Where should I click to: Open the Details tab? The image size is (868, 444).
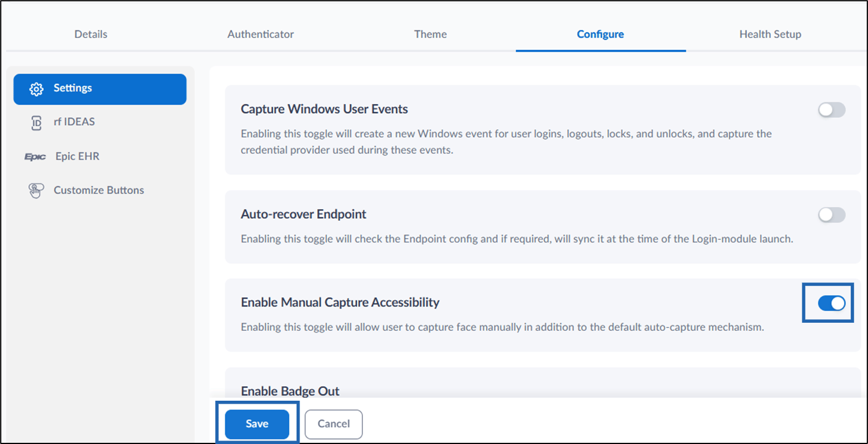click(91, 34)
